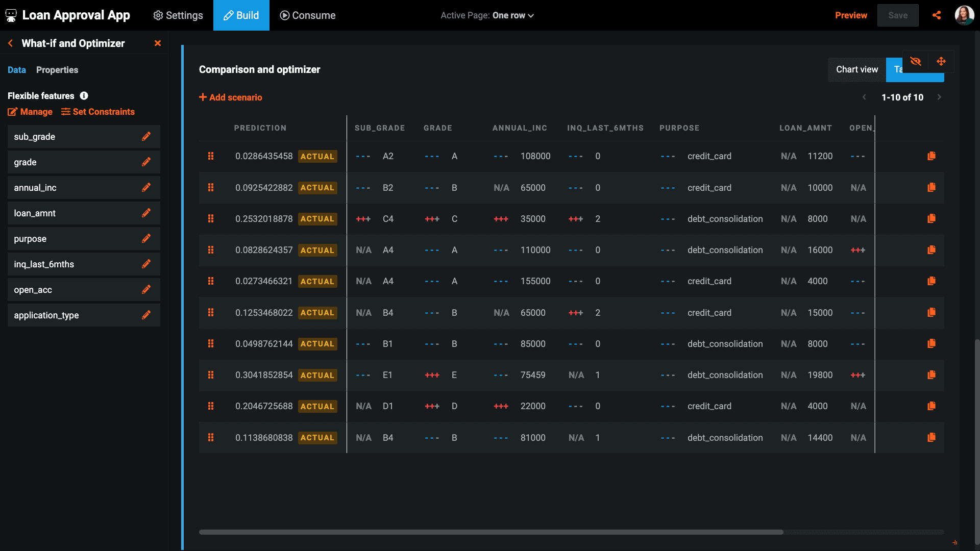This screenshot has height=551, width=980.
Task: Click sub grade cell C4
Action: click(388, 218)
